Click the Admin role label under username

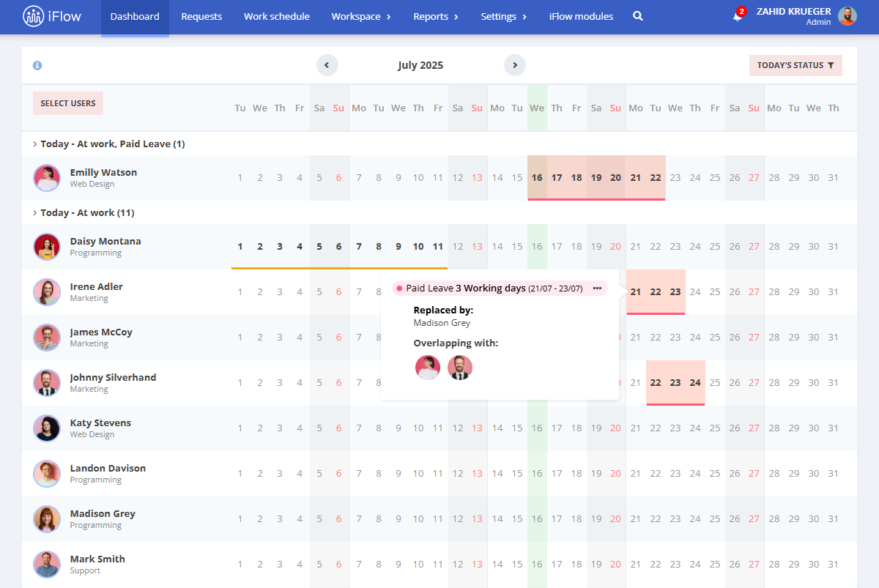(818, 22)
